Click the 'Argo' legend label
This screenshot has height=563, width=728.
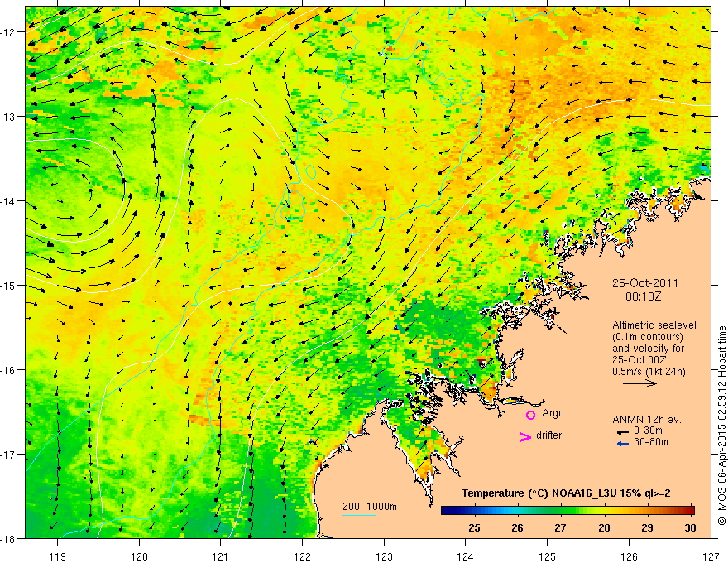tap(553, 413)
